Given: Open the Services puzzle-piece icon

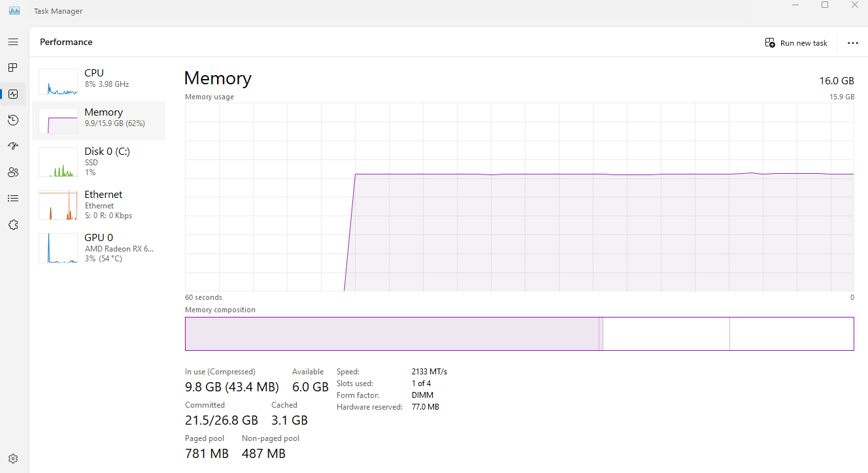Looking at the screenshot, I should (13, 225).
